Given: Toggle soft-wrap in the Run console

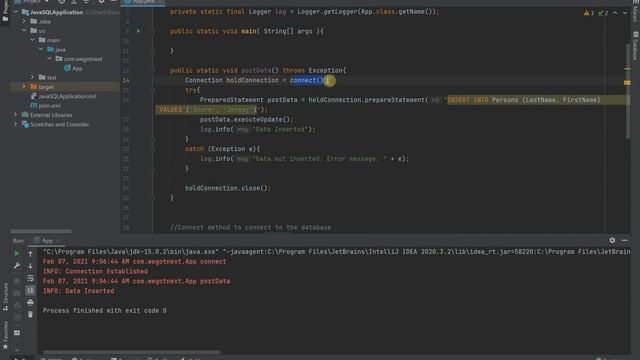Looking at the screenshot, I should tap(30, 278).
